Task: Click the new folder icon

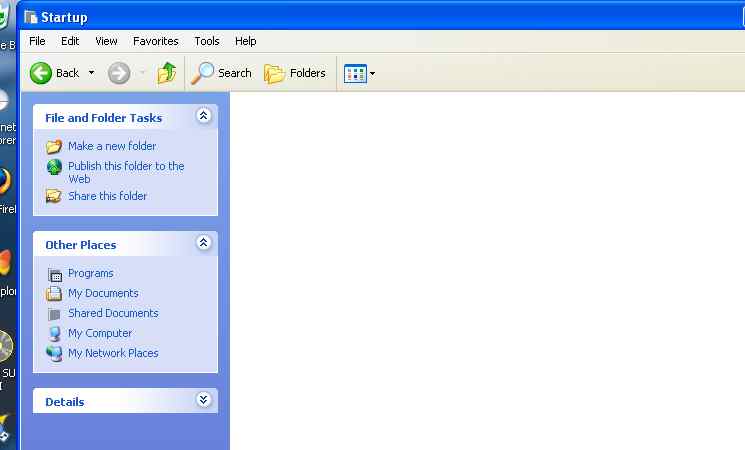Action: click(x=54, y=146)
